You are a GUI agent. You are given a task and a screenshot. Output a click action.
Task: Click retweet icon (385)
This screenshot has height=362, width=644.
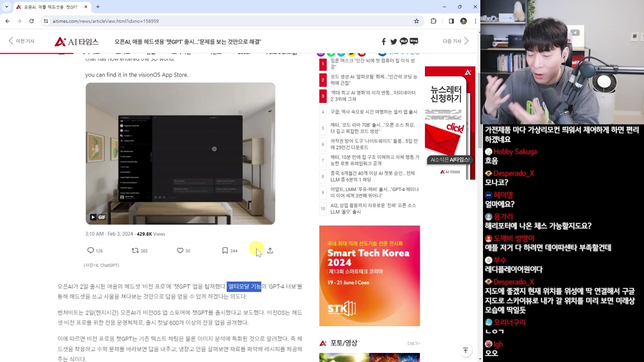tap(135, 250)
